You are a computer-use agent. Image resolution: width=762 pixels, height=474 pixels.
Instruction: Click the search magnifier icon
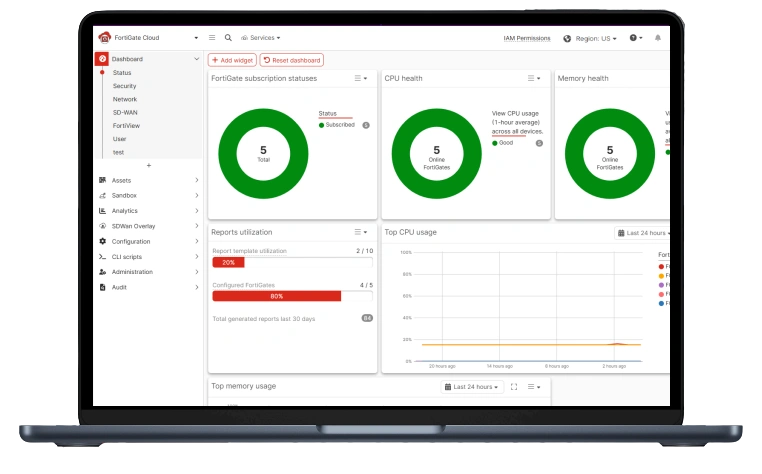pyautogui.click(x=228, y=38)
